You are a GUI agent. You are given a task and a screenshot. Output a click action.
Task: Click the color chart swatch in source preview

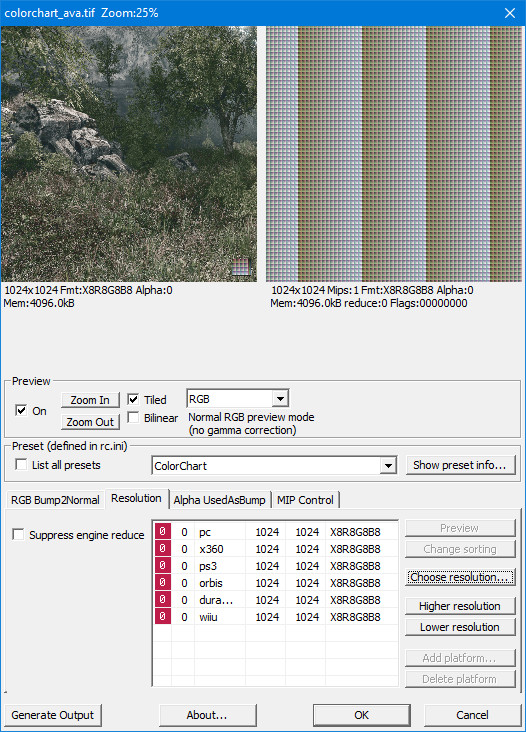(x=241, y=267)
